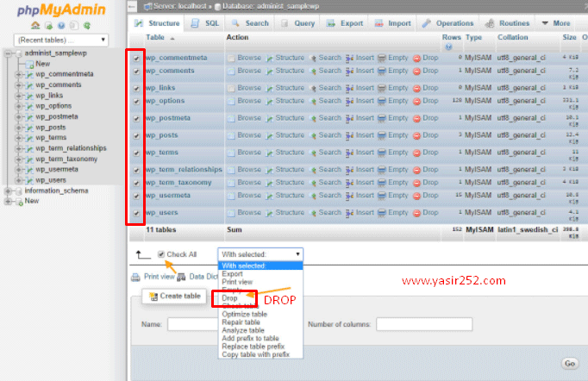This screenshot has height=381, width=588.
Task: Click the Empty icon for wp_term_relationships
Action: point(381,170)
